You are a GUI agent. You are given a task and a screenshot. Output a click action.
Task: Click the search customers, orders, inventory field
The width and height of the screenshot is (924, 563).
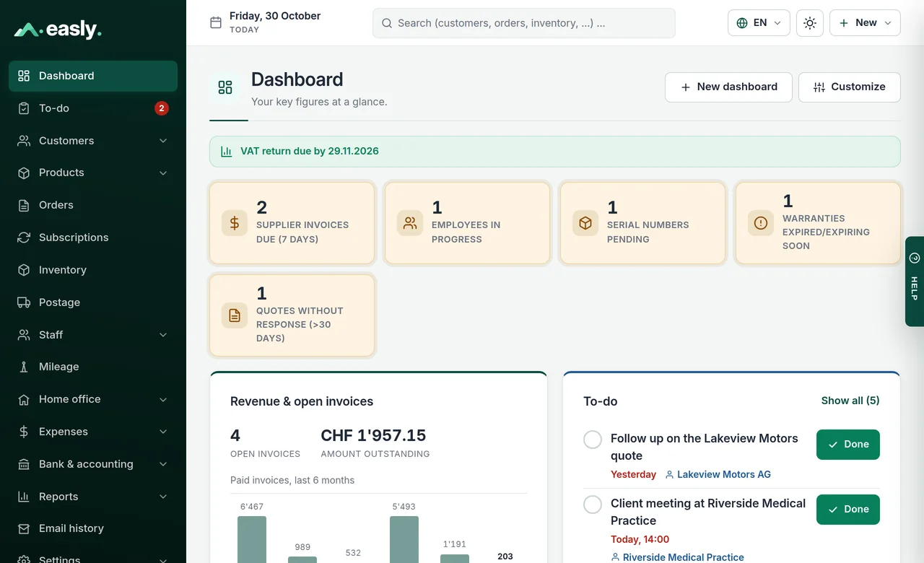[x=524, y=23]
